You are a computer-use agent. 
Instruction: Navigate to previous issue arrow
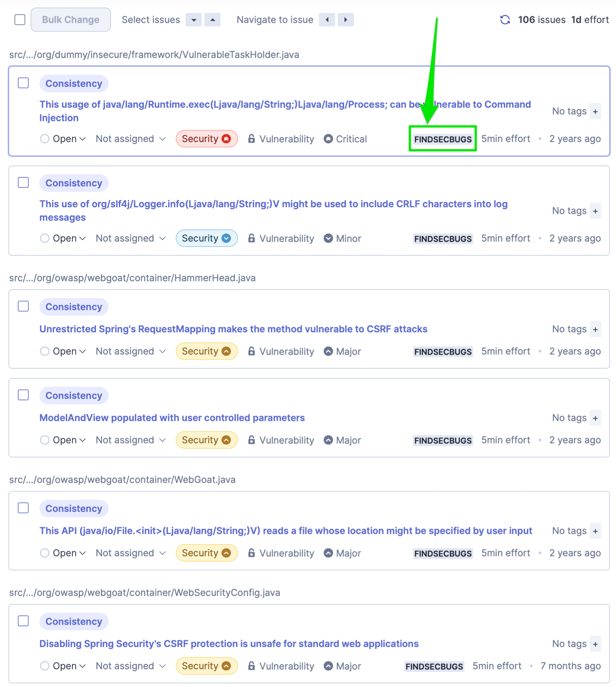326,20
